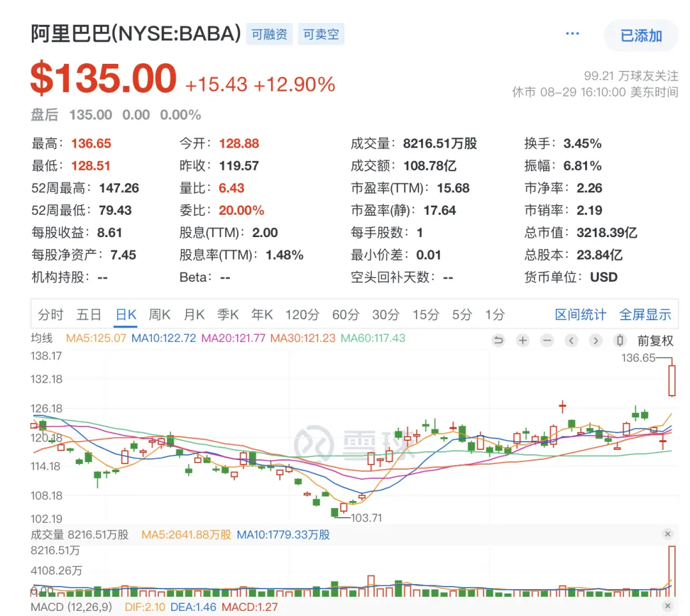Click the 已添加 watchlist button
Viewport: 690px width, 616px height.
[641, 36]
